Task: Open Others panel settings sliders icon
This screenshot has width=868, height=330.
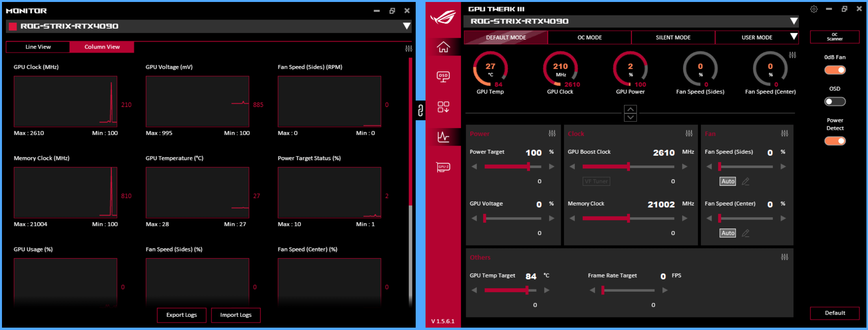Action: (x=784, y=257)
